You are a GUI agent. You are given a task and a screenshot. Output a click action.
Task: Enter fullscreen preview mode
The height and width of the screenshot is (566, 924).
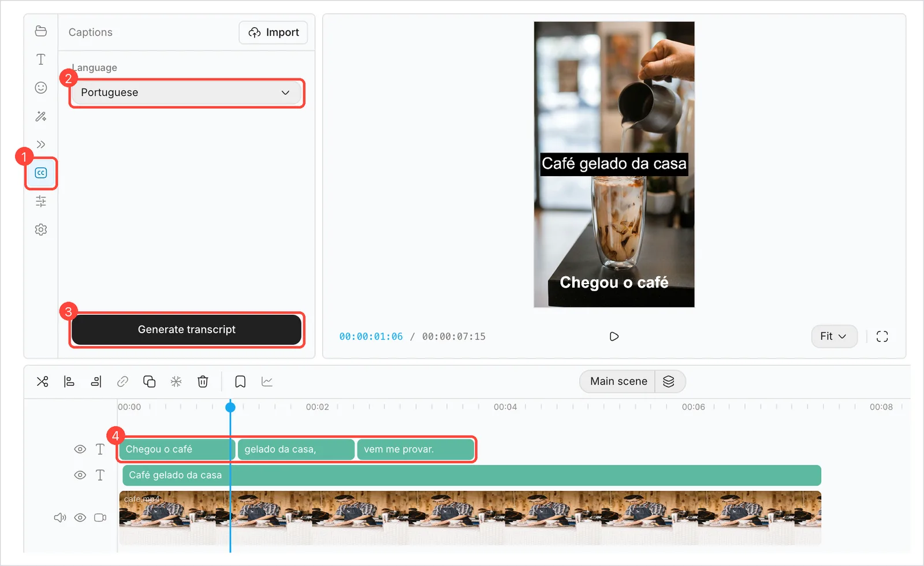point(882,336)
